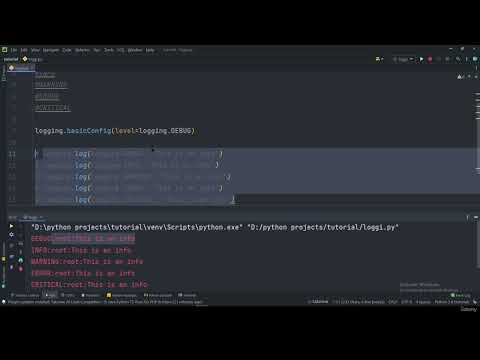Image resolution: width=480 pixels, height=360 pixels.
Task: Click the Run panel options icon
Action: tap(467, 218)
